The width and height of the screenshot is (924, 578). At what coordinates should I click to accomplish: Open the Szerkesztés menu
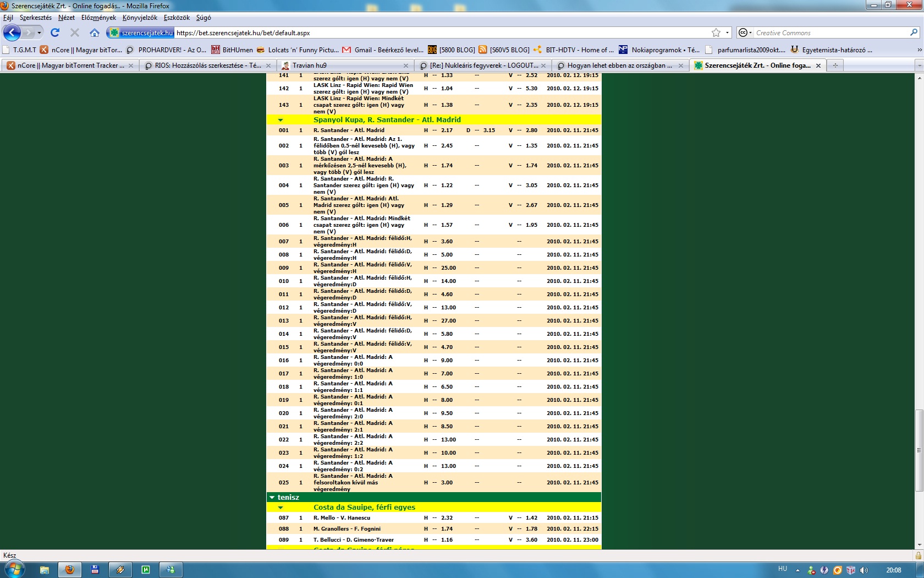(x=36, y=18)
